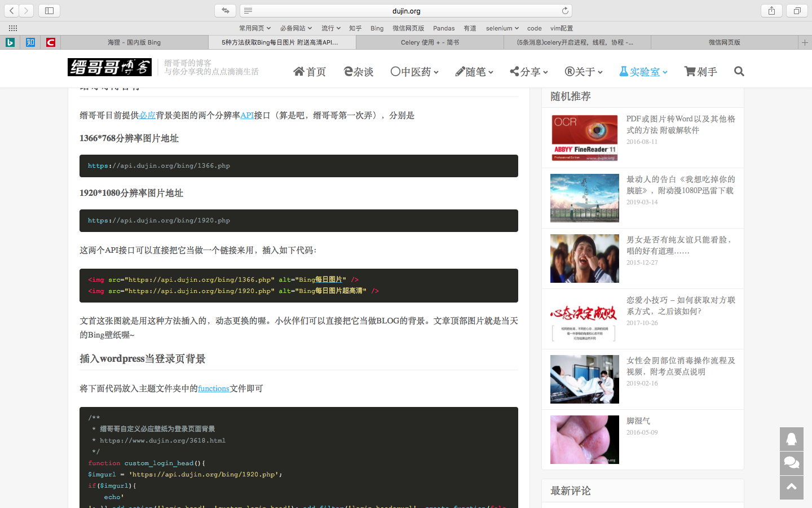Open the pinned red C tab icon
This screenshot has width=812, height=508.
51,42
